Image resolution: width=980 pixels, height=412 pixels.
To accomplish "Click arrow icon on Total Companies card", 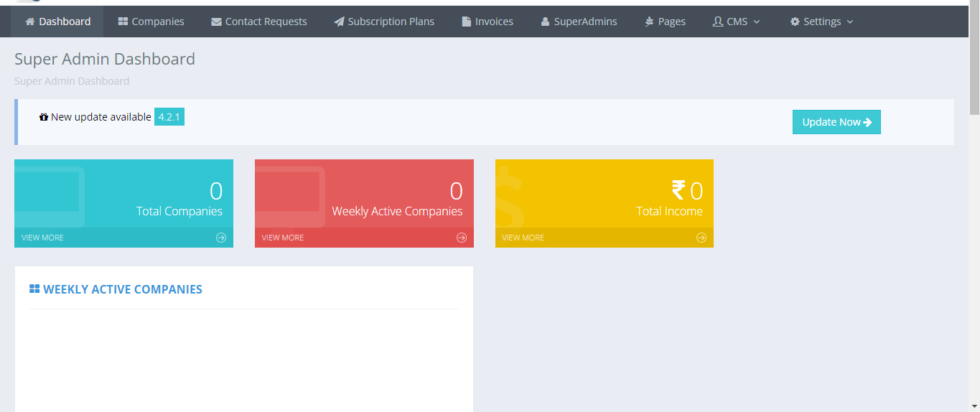I will point(221,238).
